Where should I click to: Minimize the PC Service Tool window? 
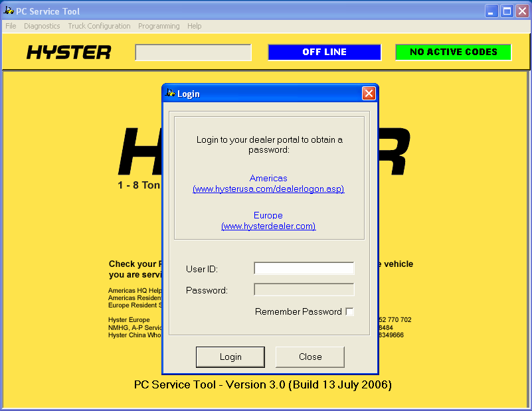tap(491, 11)
